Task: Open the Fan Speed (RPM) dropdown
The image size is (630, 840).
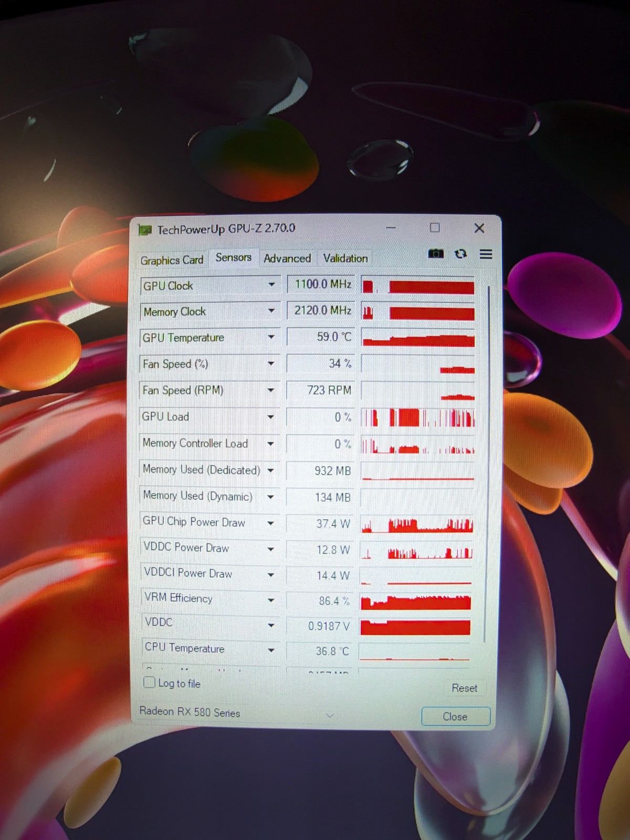Action: (x=271, y=390)
